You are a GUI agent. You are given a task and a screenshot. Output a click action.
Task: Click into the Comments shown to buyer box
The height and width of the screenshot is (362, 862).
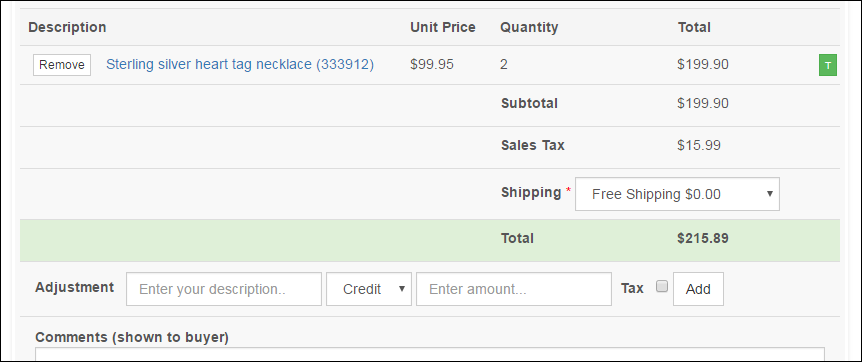[430, 354]
